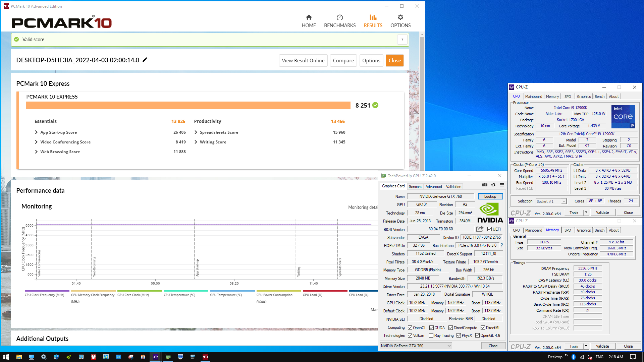Switch to GPU-Z taskbar icon
The width and height of the screenshot is (644, 362).
pyautogui.click(x=168, y=357)
